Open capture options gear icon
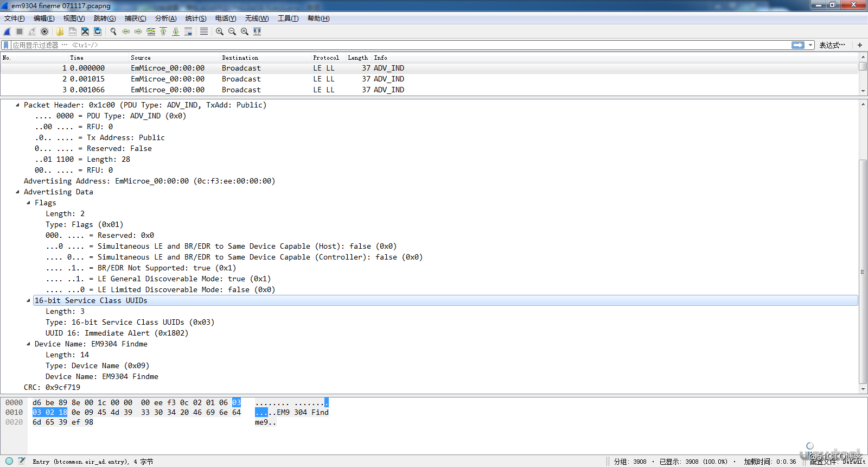The height and width of the screenshot is (467, 868). pos(44,31)
